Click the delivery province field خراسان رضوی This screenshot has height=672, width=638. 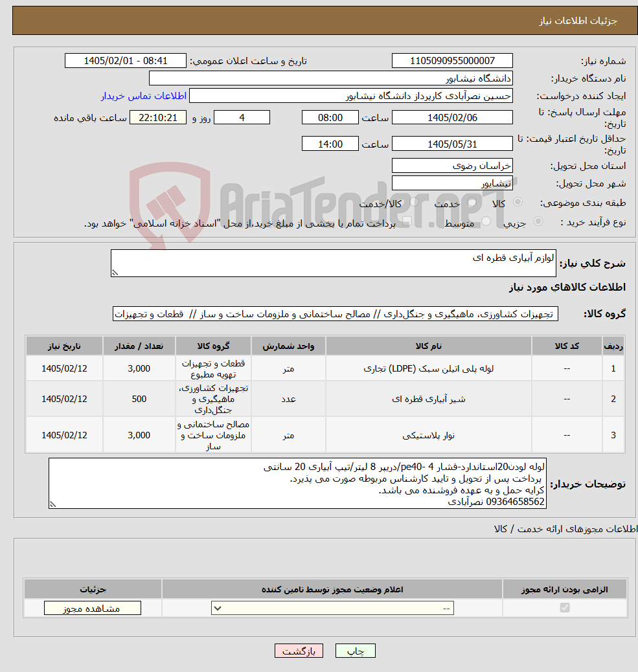452,166
